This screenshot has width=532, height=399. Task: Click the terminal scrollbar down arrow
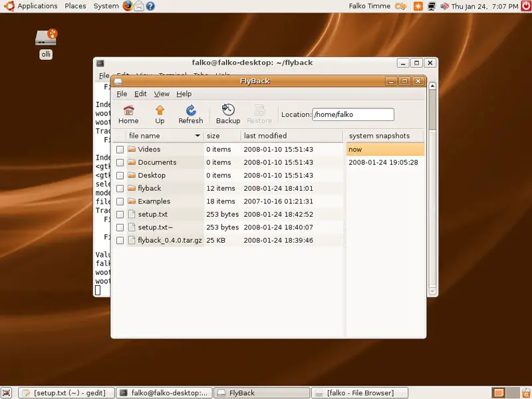(432, 291)
